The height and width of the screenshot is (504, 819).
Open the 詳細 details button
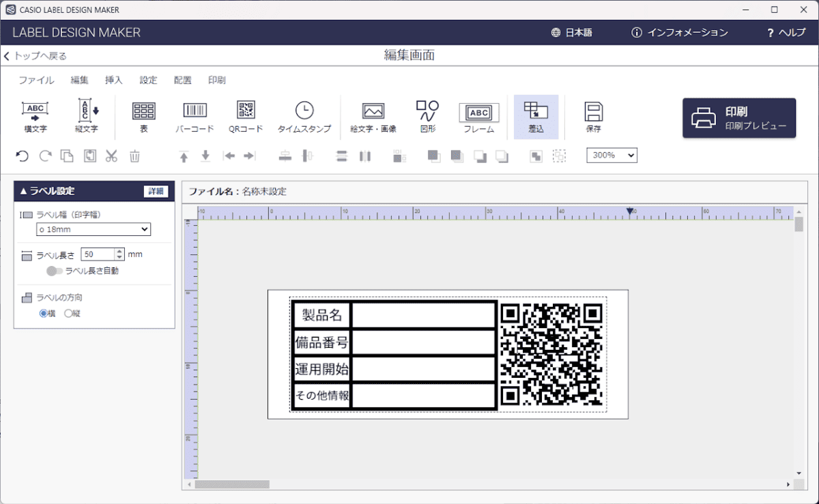tap(156, 192)
